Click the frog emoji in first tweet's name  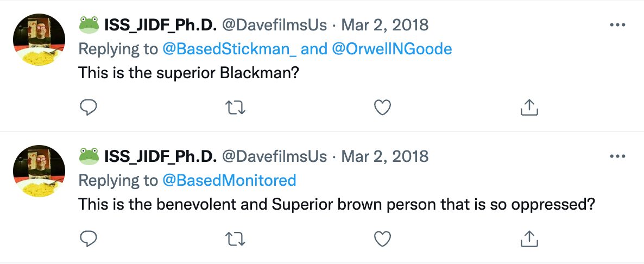click(89, 25)
